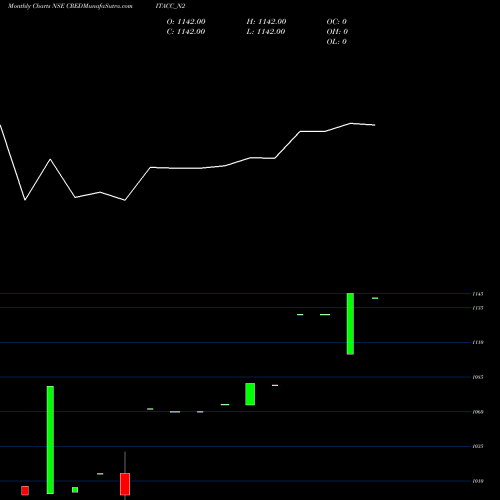Image resolution: width=500 pixels, height=500 pixels.
Task: Click the tall green candle reaching 1145
Action: pos(350,324)
